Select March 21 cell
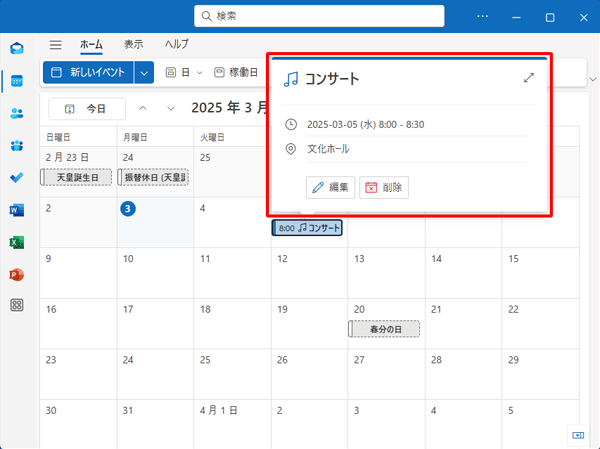The height and width of the screenshot is (449, 600). click(463, 323)
